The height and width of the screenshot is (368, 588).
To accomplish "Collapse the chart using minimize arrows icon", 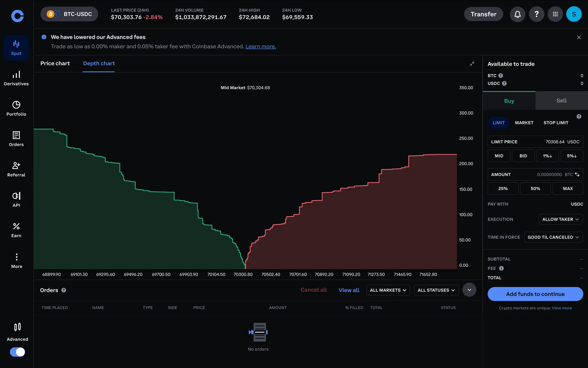I will coord(472,64).
